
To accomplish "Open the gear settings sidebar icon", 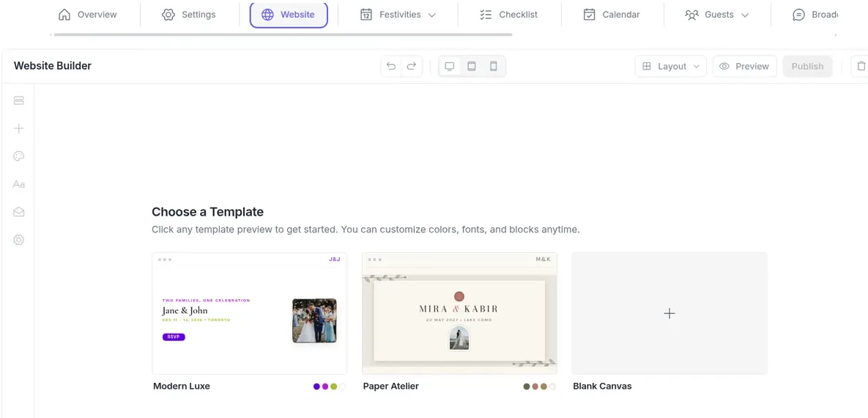I will (x=19, y=240).
